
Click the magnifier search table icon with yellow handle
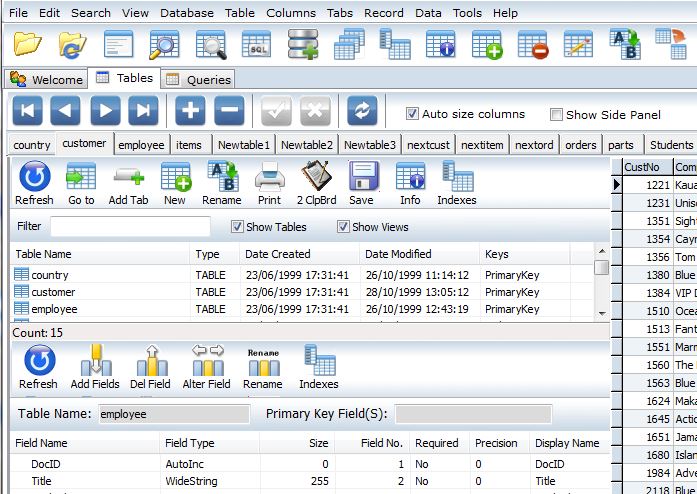164,44
